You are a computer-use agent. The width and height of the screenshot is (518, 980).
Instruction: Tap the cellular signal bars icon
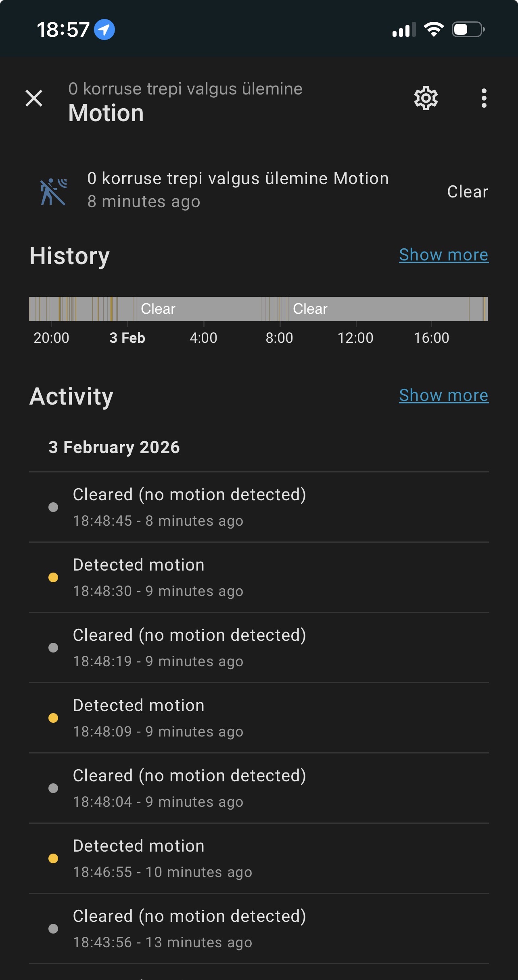pyautogui.click(x=403, y=30)
